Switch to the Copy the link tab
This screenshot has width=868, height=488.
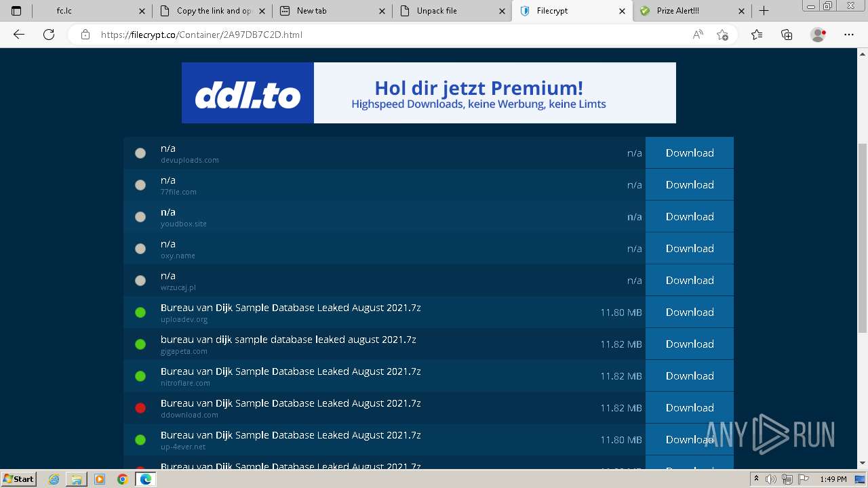pyautogui.click(x=212, y=11)
